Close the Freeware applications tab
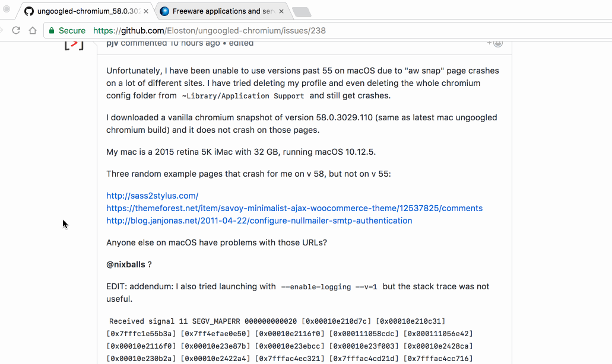Screen dimensions: 612x364 coord(281,10)
